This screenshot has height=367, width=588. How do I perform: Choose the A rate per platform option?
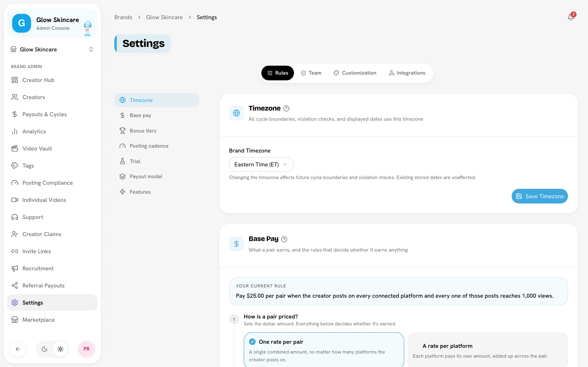click(x=488, y=350)
